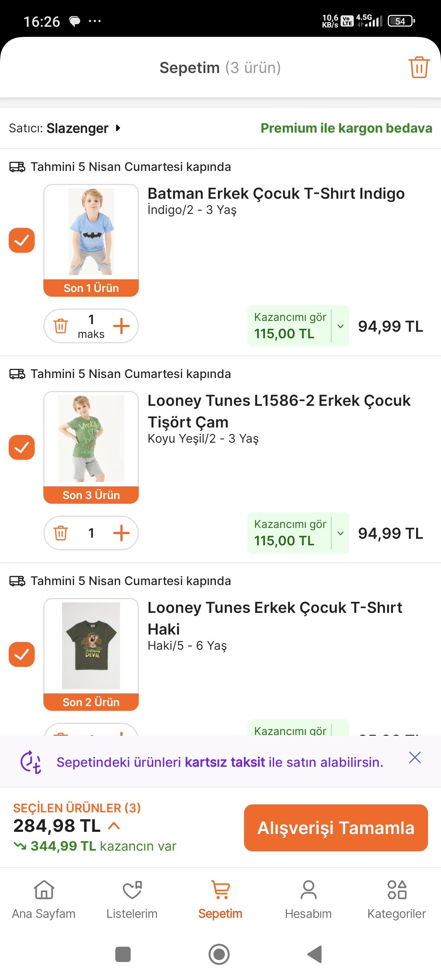The image size is (441, 980).
Task: Uncheck the Batman Erkek Çocuk T-Shirt
Action: pos(22,240)
